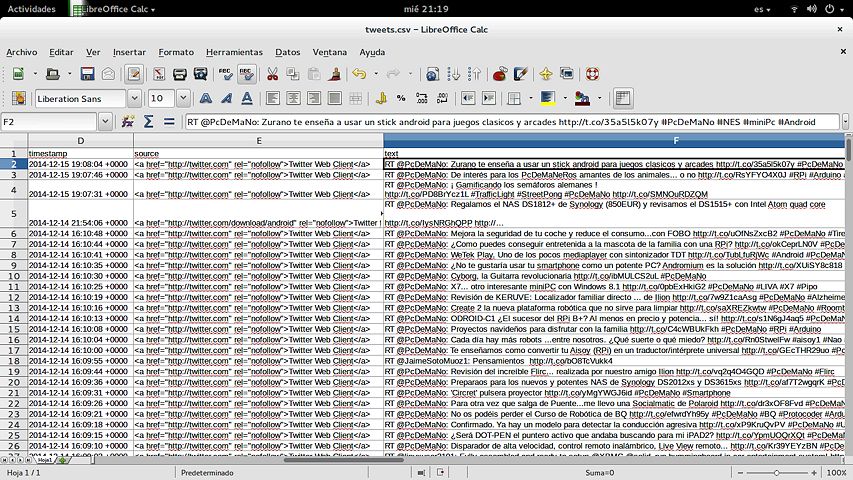This screenshot has height=480, width=853.
Task: Apply Currency number format icon
Action: [x=381, y=99]
